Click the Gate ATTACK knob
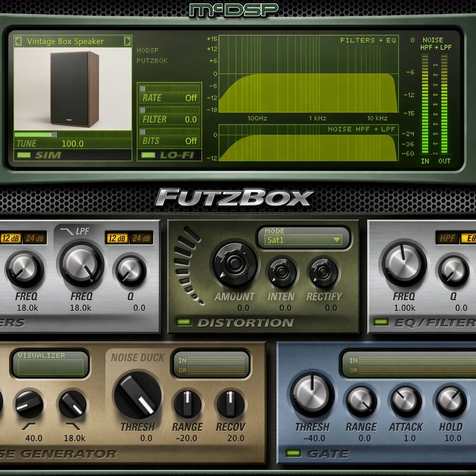Image resolution: width=476 pixels, height=476 pixels. click(x=406, y=401)
